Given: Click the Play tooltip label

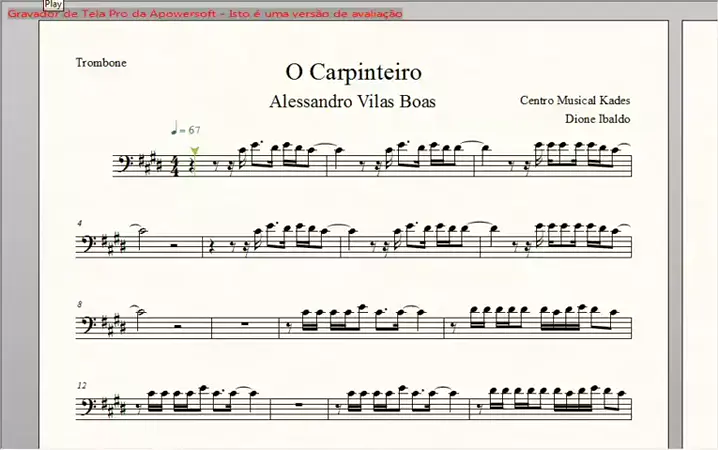Looking at the screenshot, I should click(x=53, y=5).
